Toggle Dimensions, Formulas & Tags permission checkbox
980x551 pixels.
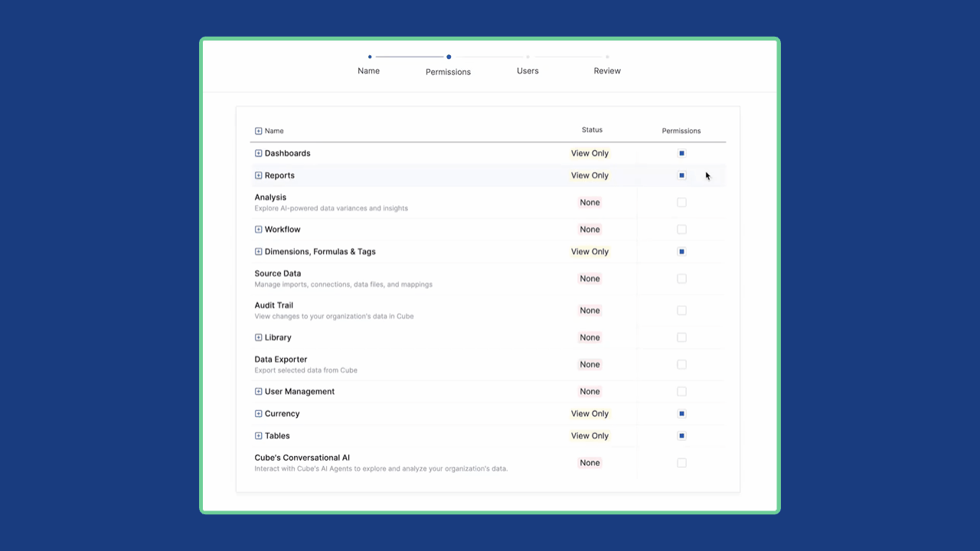coord(681,252)
